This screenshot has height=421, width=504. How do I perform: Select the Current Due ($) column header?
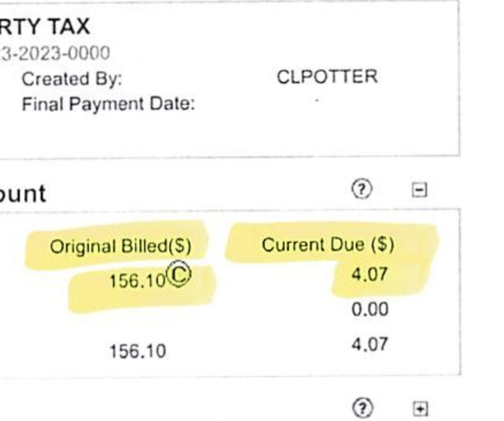(328, 245)
